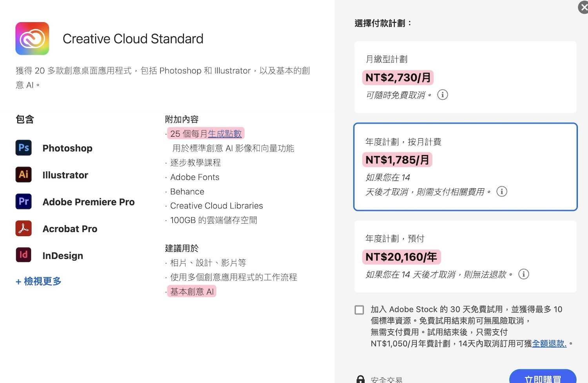Image resolution: width=588 pixels, height=383 pixels.
Task: Expand 檢視更多 to see more apps
Action: point(38,281)
